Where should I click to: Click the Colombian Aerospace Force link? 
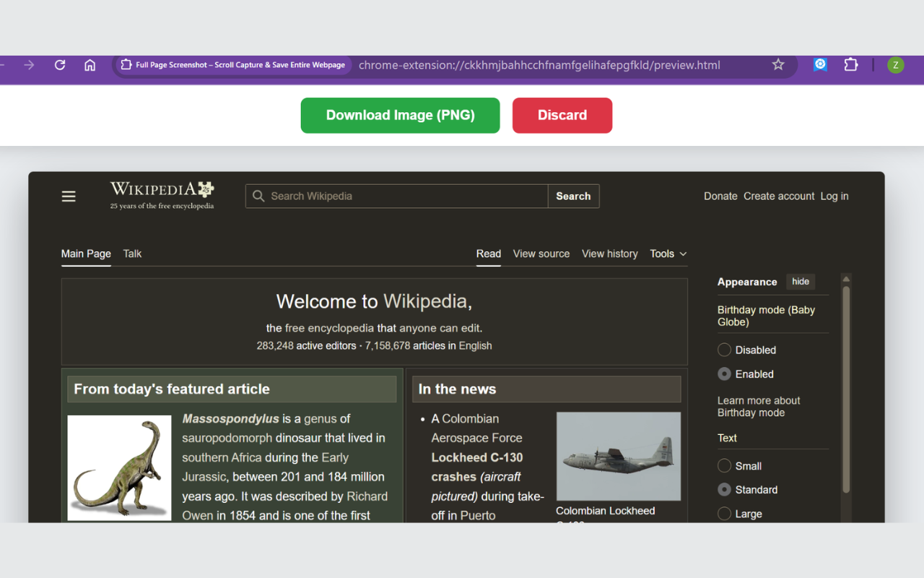[476, 428]
